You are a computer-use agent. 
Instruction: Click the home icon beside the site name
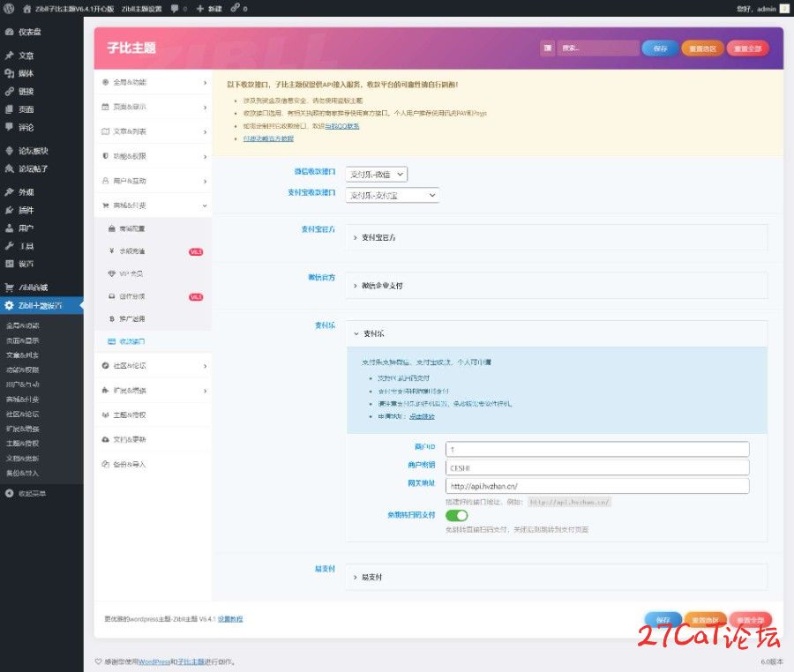tap(26, 9)
